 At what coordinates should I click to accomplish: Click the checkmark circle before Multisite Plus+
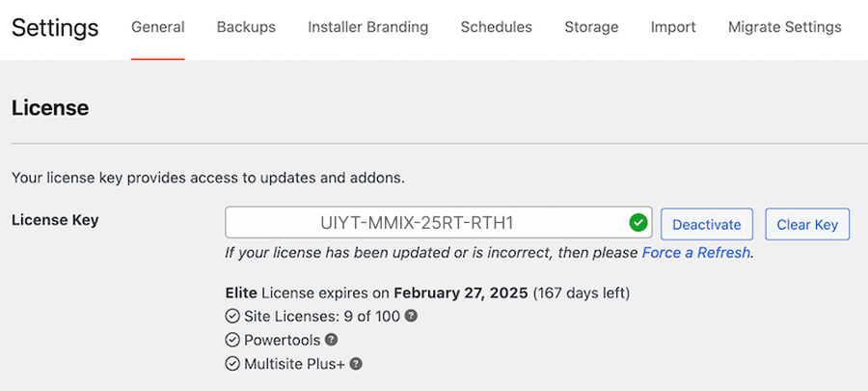(231, 364)
